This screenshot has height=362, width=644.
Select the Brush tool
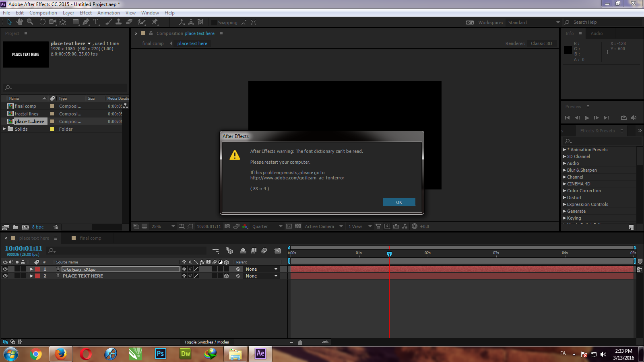(x=108, y=22)
